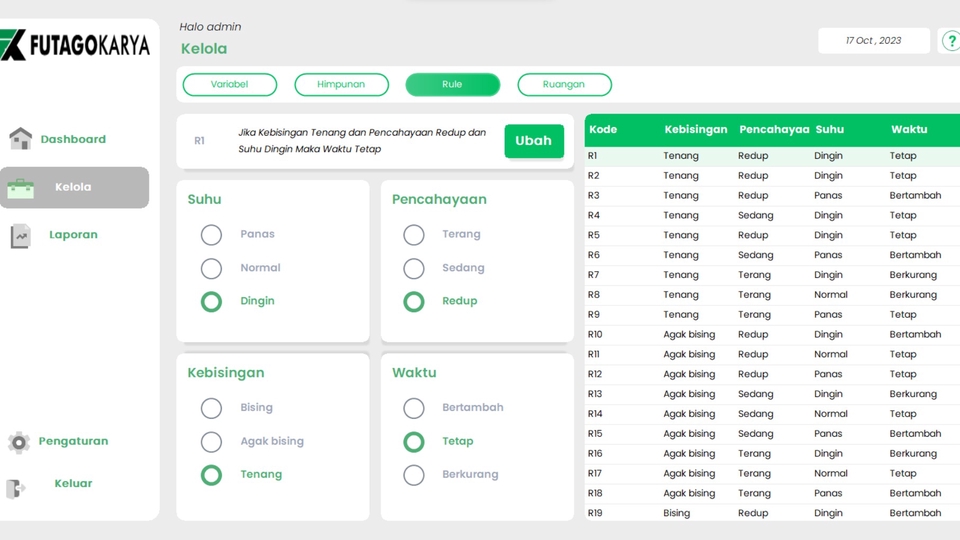Click the Pengaturan gear icon

coord(18,442)
